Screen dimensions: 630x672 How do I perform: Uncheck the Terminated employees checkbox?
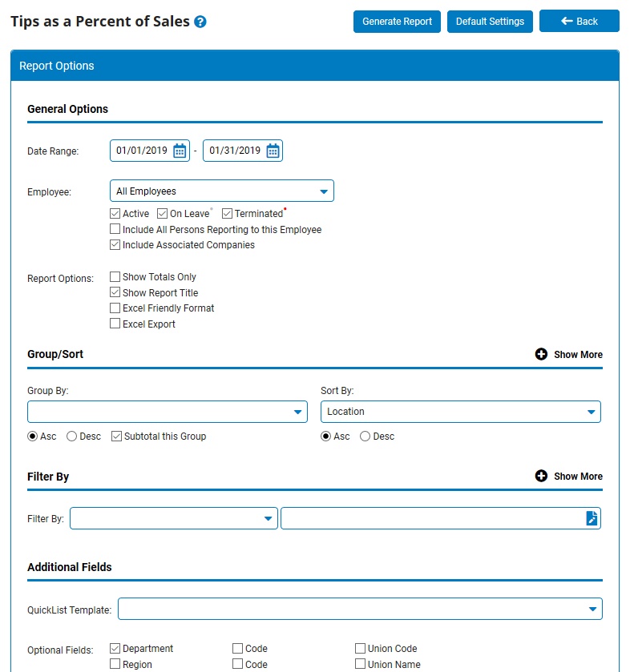click(228, 214)
